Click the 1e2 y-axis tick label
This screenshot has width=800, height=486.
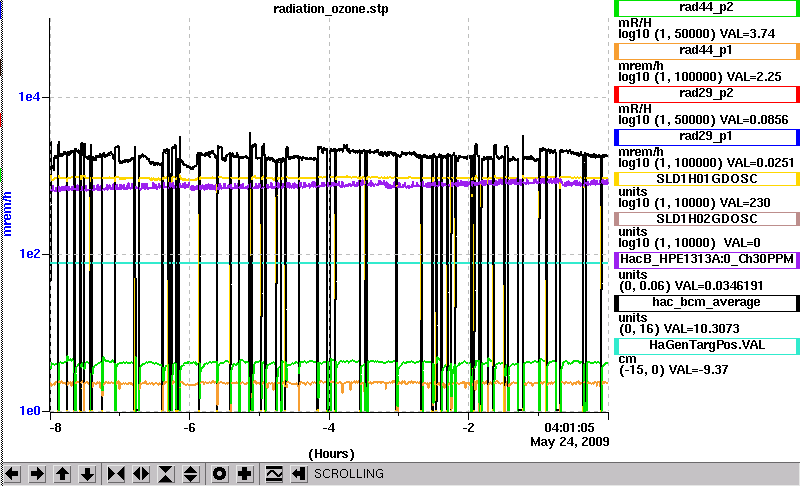click(x=29, y=253)
